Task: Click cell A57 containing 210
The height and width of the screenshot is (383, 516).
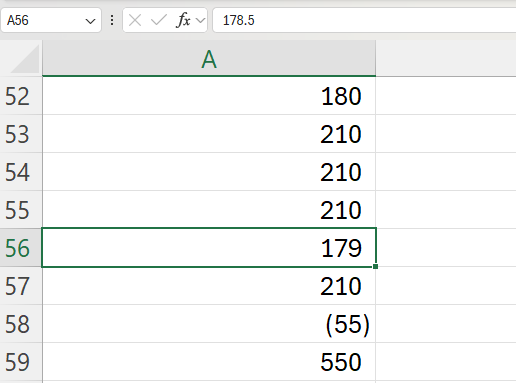Action: (x=209, y=286)
